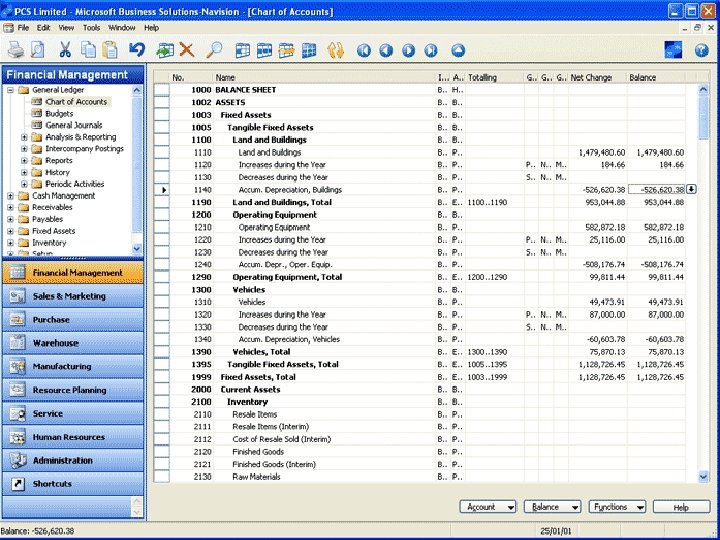Click the Undo arrow icon
Screen dimensions: 720x540
coord(137,49)
